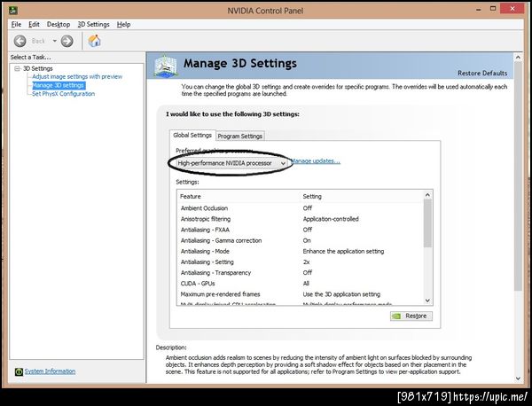
Task: Click the main panel scroll down arrow
Action: click(x=518, y=379)
